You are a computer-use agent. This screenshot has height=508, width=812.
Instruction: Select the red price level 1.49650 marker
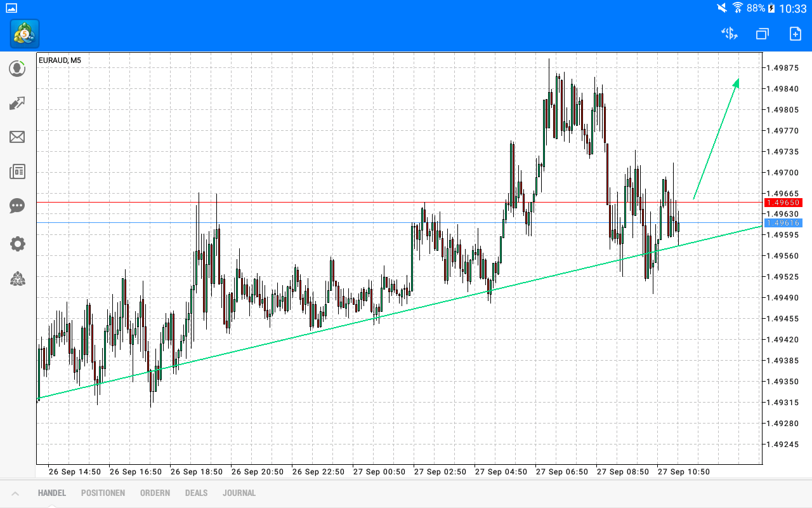click(782, 203)
